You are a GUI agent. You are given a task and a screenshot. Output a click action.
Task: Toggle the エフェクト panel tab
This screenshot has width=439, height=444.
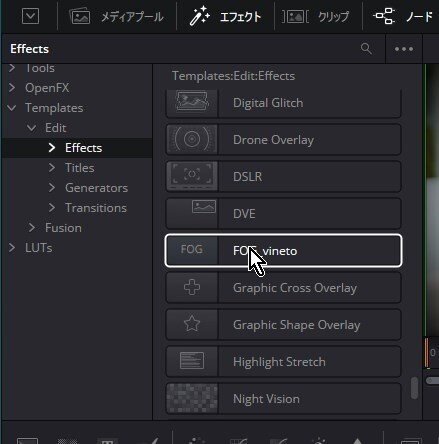240,17
